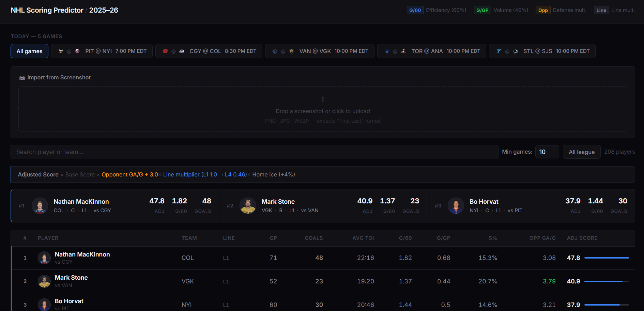This screenshot has width=644, height=311.
Task: Click Bo Horvat's avatar in table row
Action: [44, 305]
